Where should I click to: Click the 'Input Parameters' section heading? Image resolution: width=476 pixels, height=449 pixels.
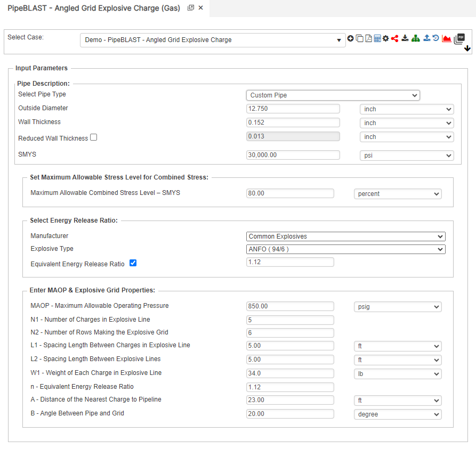pos(42,68)
